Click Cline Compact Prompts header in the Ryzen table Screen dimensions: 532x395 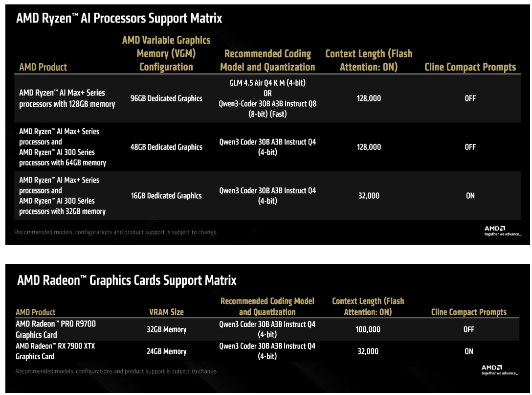click(470, 67)
